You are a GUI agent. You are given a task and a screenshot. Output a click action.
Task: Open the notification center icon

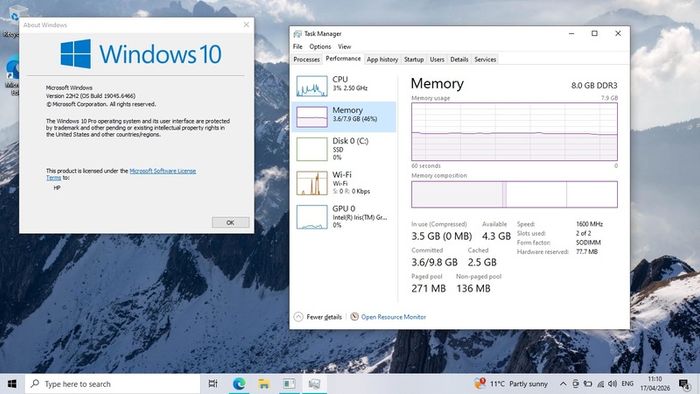click(x=684, y=384)
